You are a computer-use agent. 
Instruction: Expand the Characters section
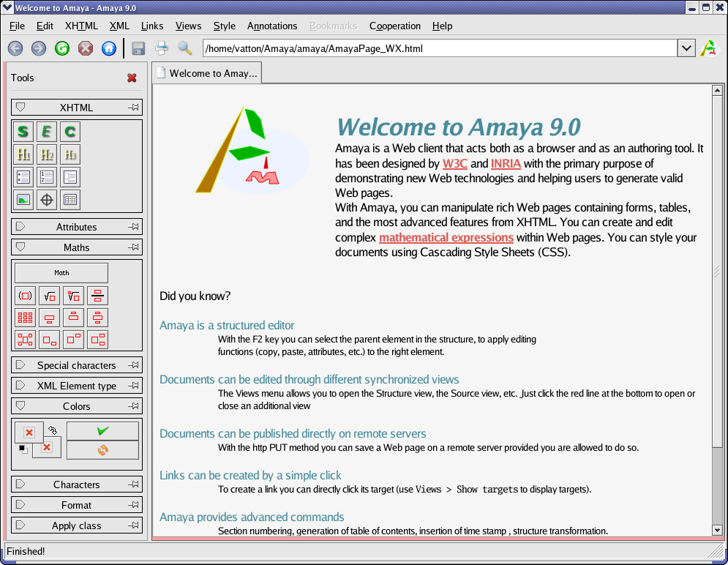(20, 484)
